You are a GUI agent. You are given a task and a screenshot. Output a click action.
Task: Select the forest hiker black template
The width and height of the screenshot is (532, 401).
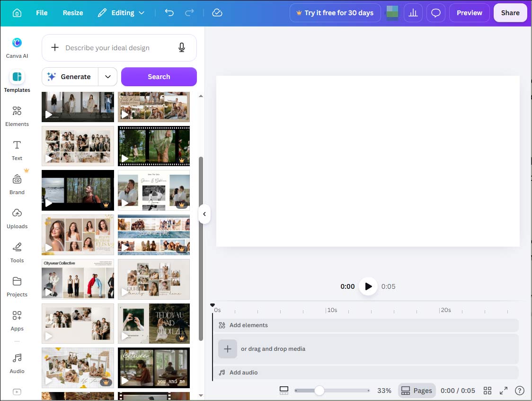point(78,190)
